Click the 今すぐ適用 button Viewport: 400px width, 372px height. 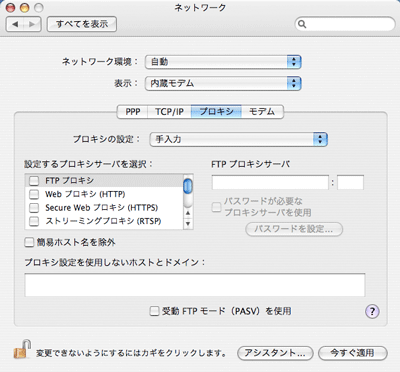click(x=353, y=353)
